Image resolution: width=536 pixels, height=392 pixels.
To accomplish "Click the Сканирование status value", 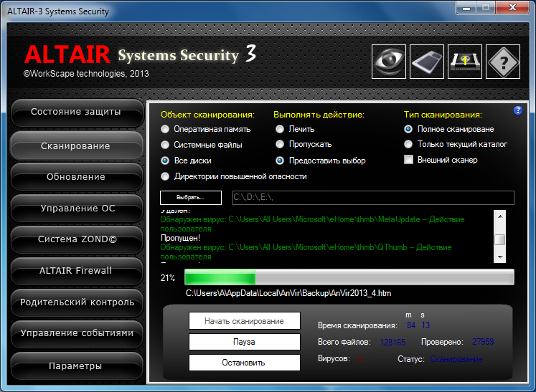I will [x=456, y=359].
